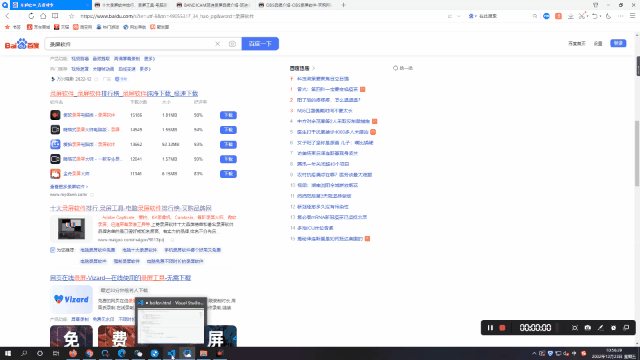The height and width of the screenshot is (360, 640).
Task: Open the Baidu hot search heading chevron
Action: 313,68
